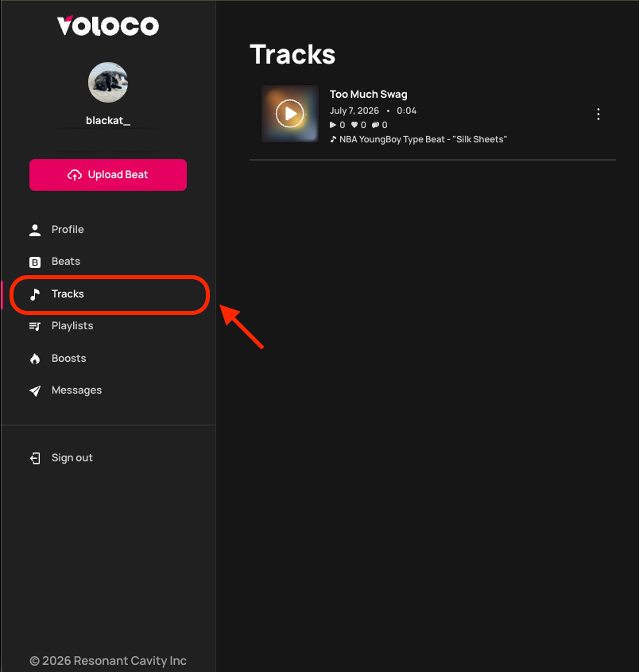Select Boosts in the navigation
The image size is (639, 672).
tap(69, 358)
